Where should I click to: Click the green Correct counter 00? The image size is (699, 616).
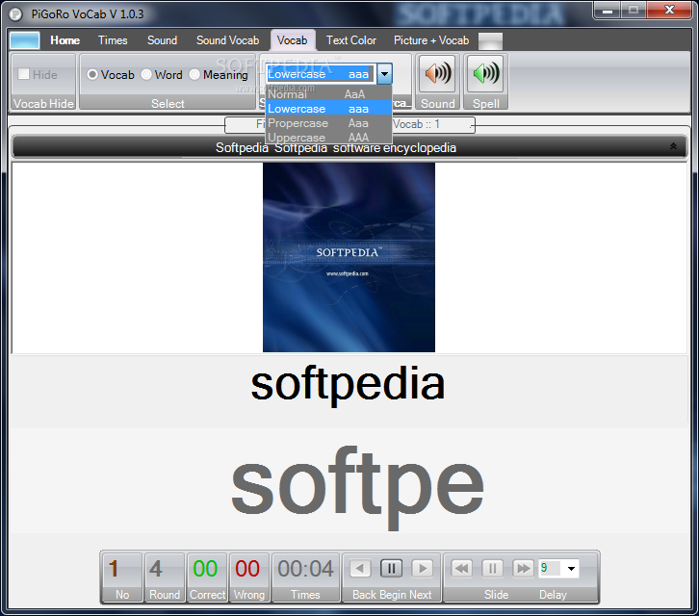(207, 577)
